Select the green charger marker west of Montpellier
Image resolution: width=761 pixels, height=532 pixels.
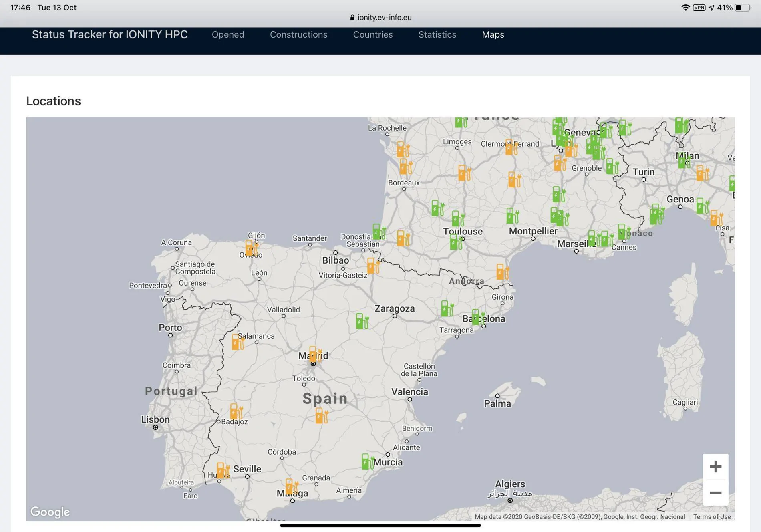[x=512, y=216]
